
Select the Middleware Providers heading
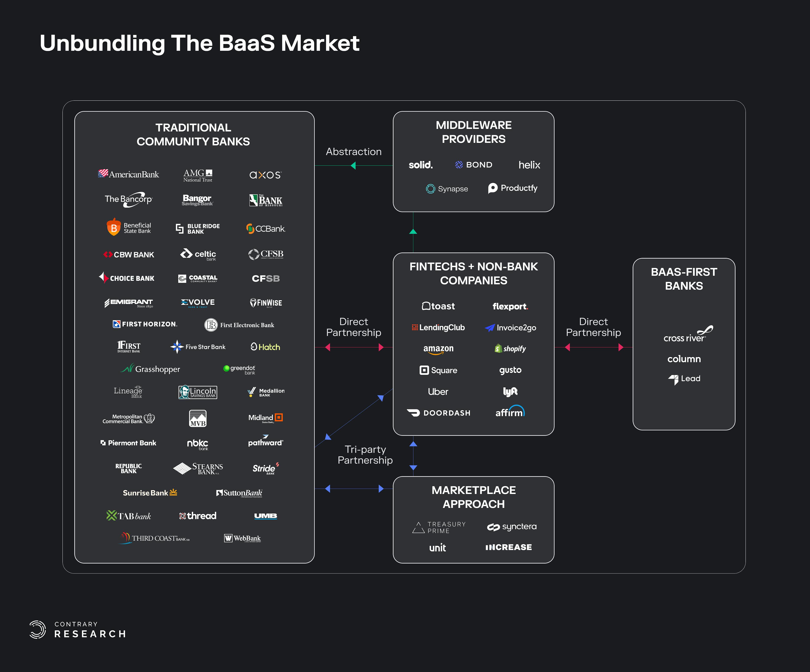pos(473,132)
